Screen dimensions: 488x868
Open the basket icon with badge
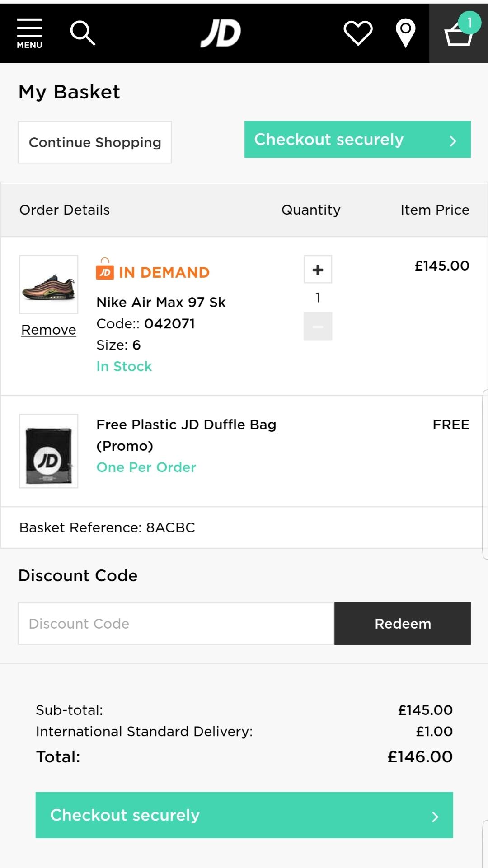click(459, 33)
